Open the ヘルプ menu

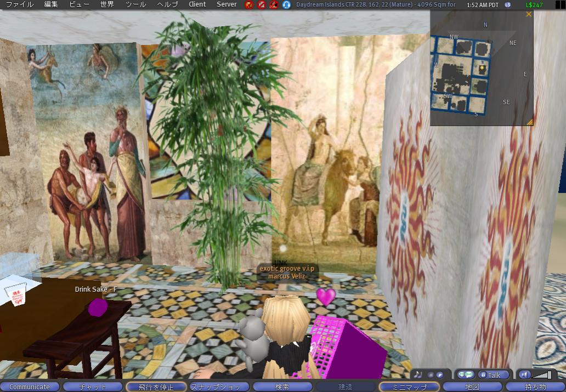(x=167, y=4)
